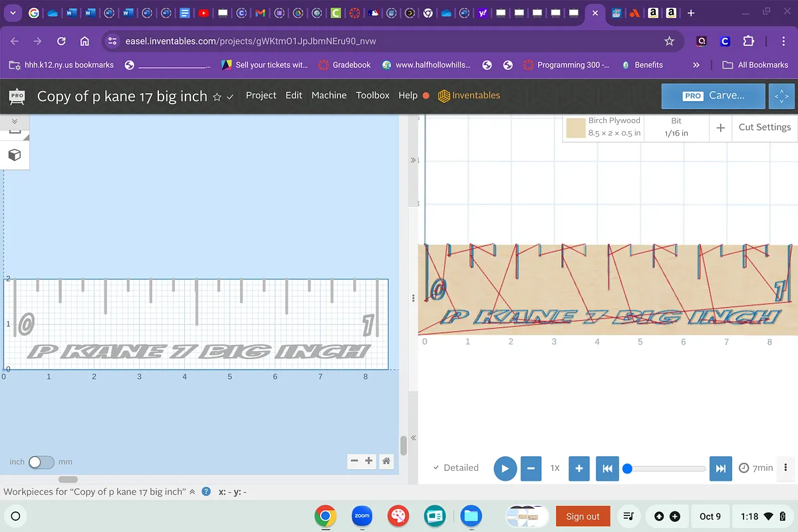Zoom in the design canvas with plus
This screenshot has height=532, width=798.
tap(368, 461)
